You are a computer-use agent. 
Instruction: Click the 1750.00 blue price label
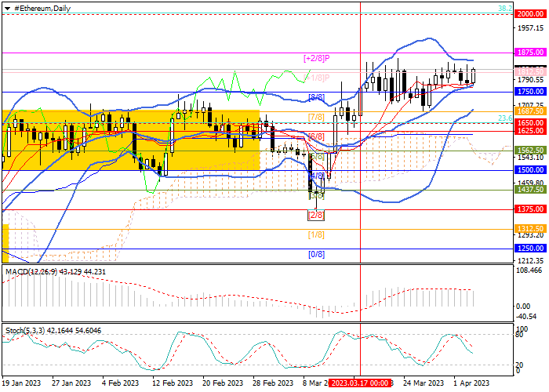click(x=530, y=92)
